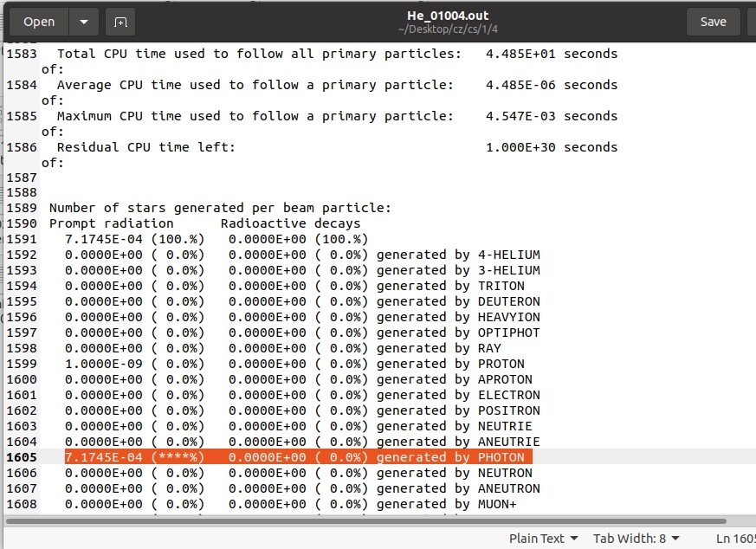The width and height of the screenshot is (756, 549).
Task: Create a new document tab icon
Action: (x=120, y=22)
